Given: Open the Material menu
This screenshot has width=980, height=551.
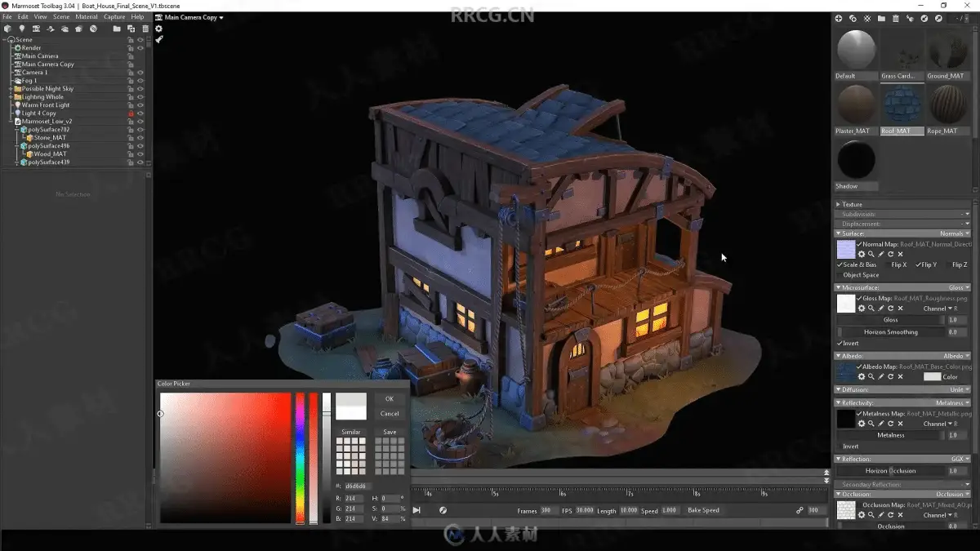Looking at the screenshot, I should [87, 16].
